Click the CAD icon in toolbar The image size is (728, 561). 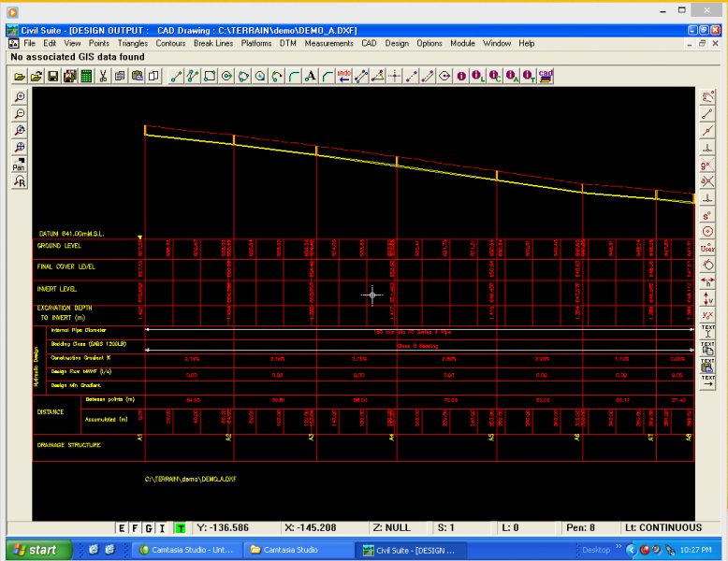pos(546,76)
